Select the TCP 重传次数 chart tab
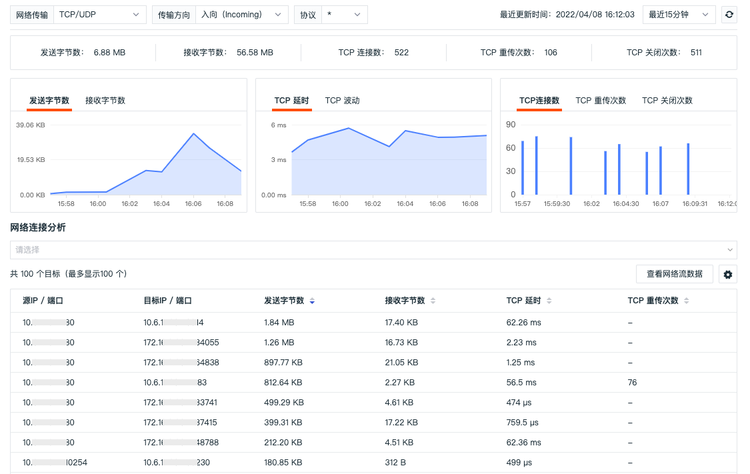 point(600,101)
